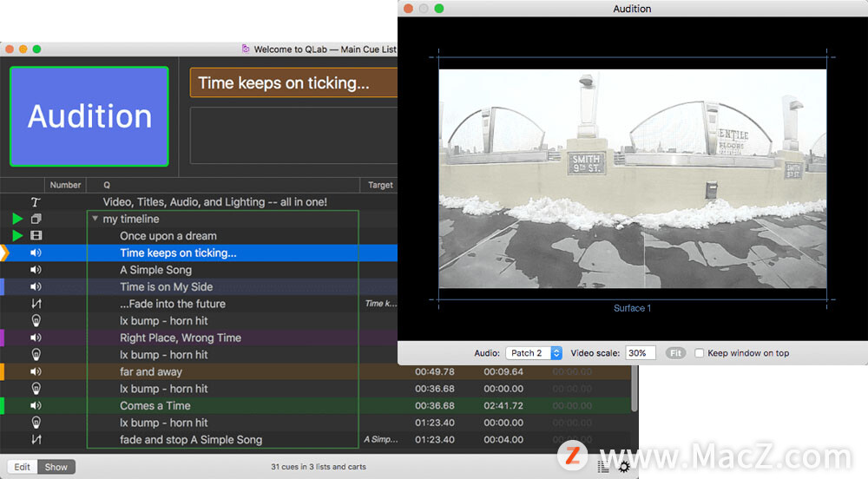Click the speaker icon on the A Simple Song row
The width and height of the screenshot is (868, 479).
pos(36,270)
